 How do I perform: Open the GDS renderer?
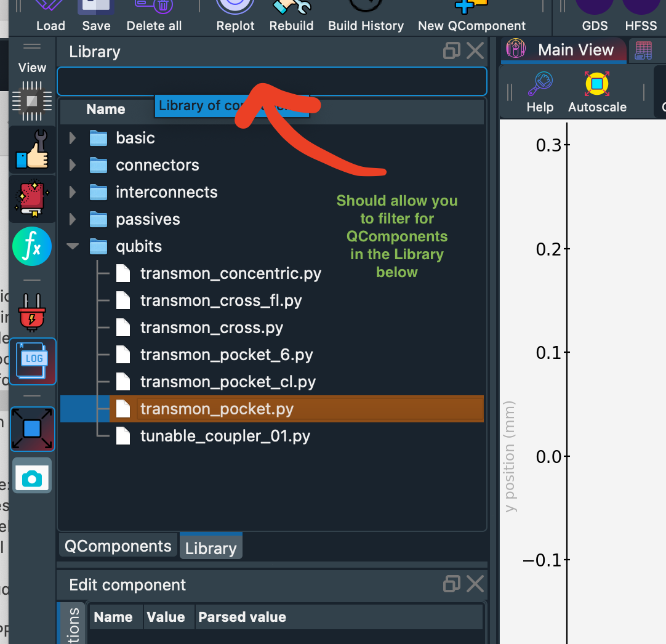595,17
